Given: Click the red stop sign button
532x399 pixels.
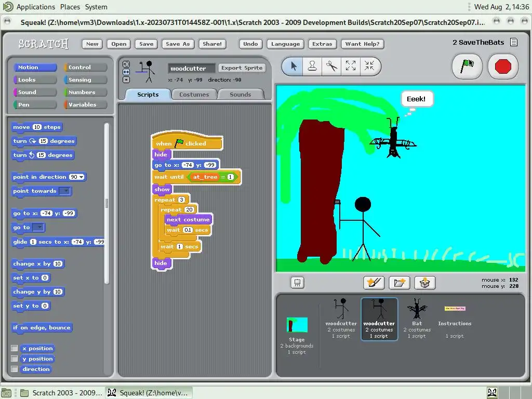Looking at the screenshot, I should pos(503,66).
